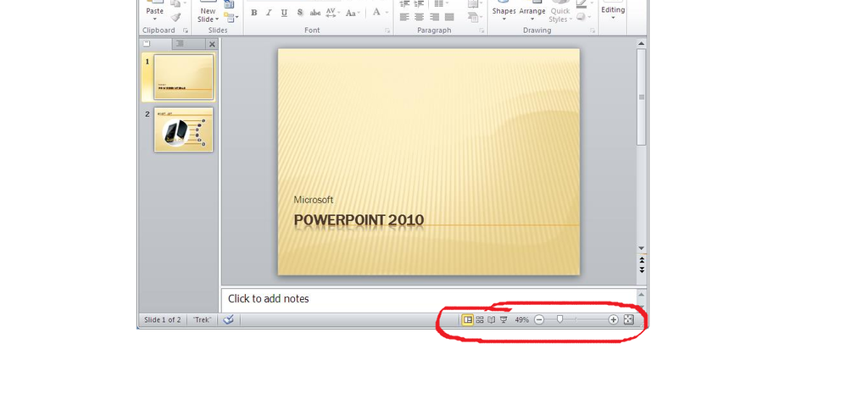Close the slides thumbnail pane
The width and height of the screenshot is (868, 410).
point(212,44)
